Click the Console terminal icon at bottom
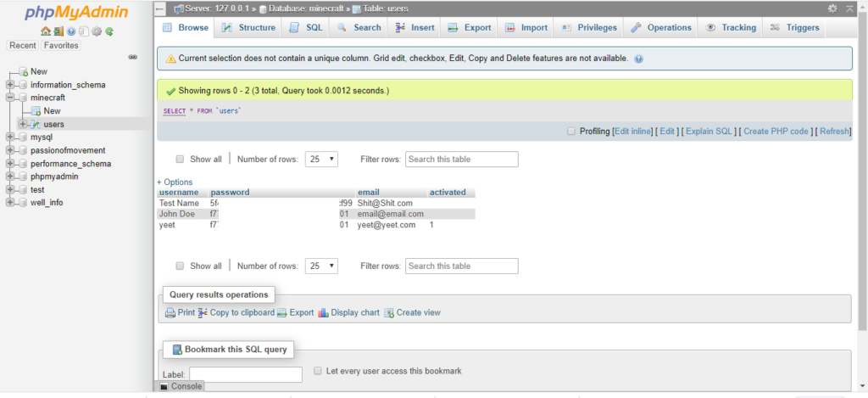This screenshot has height=398, width=868. click(x=164, y=386)
